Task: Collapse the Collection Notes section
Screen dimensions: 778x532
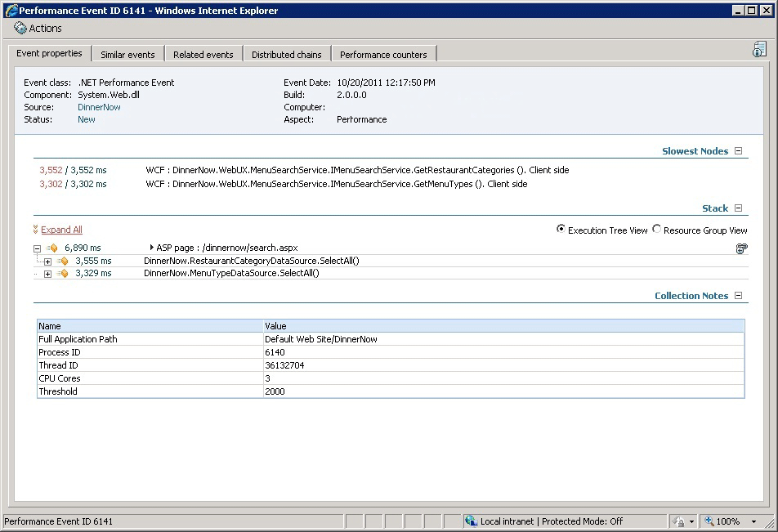Action: tap(738, 295)
